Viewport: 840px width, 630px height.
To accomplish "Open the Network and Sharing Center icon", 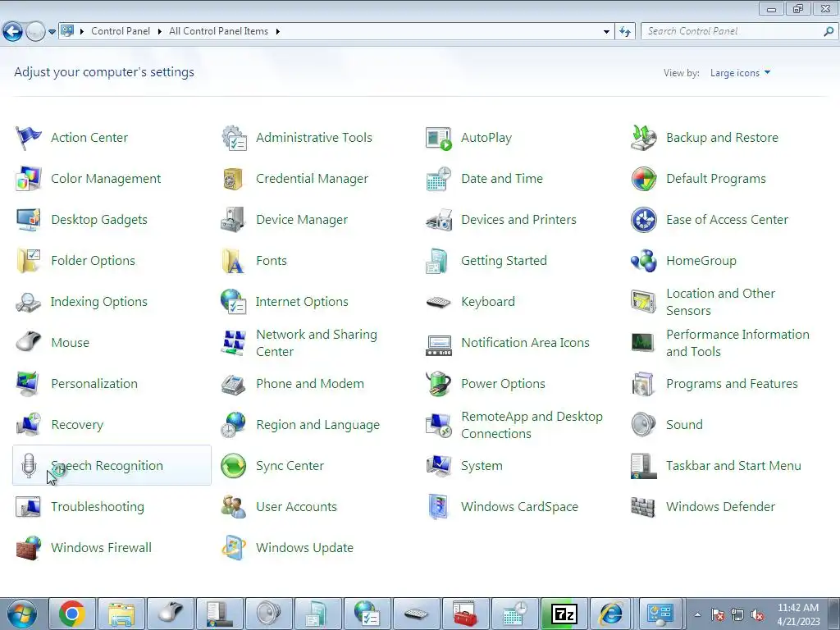I will pos(234,343).
